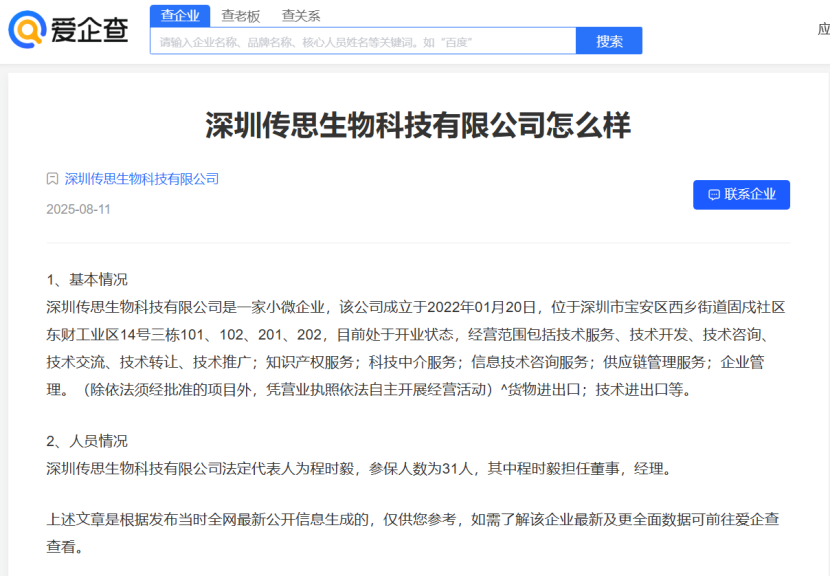The image size is (830, 576).
Task: Click the 1、基本情况 section heading
Action: pos(87,279)
